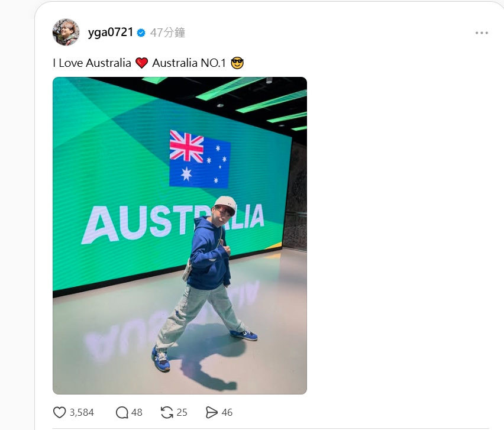Open yga0721's profile picture
This screenshot has width=504, height=430.
pos(66,32)
